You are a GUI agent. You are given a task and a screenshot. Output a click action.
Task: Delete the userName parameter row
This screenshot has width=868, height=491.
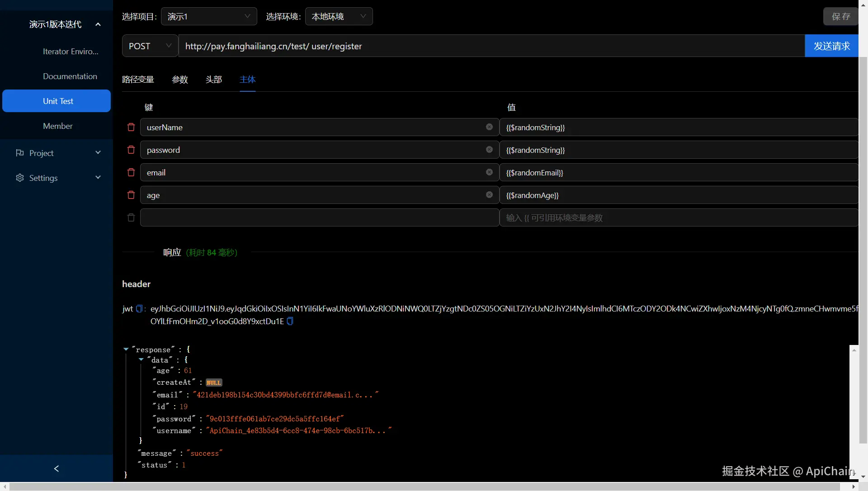click(131, 127)
